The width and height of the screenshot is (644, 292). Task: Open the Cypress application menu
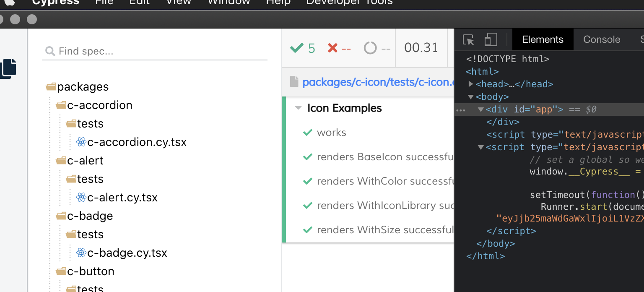point(56,2)
